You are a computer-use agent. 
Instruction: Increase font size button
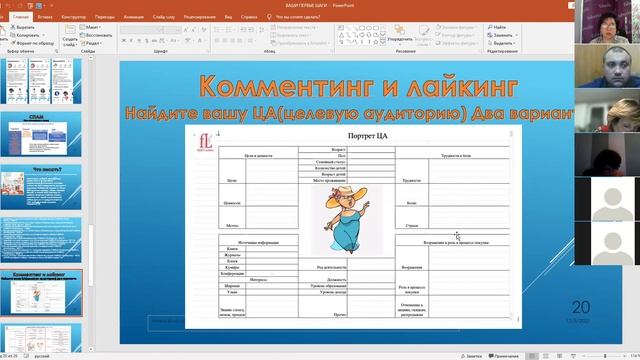(x=186, y=30)
